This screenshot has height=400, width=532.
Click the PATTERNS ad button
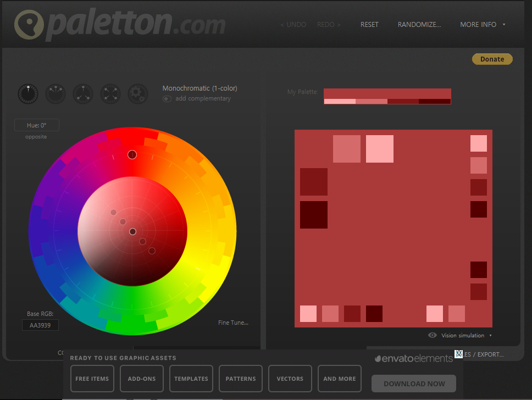click(241, 379)
